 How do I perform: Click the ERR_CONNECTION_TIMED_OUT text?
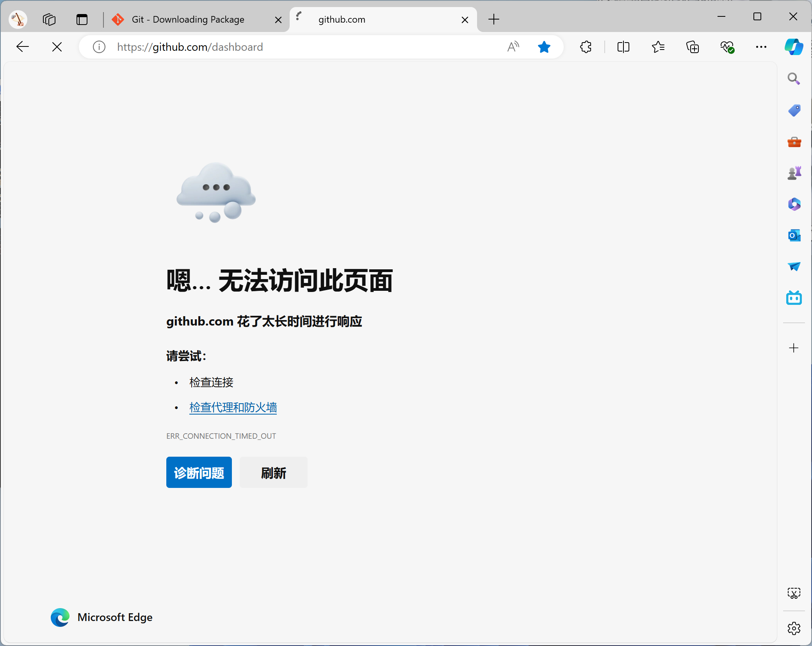(x=221, y=436)
